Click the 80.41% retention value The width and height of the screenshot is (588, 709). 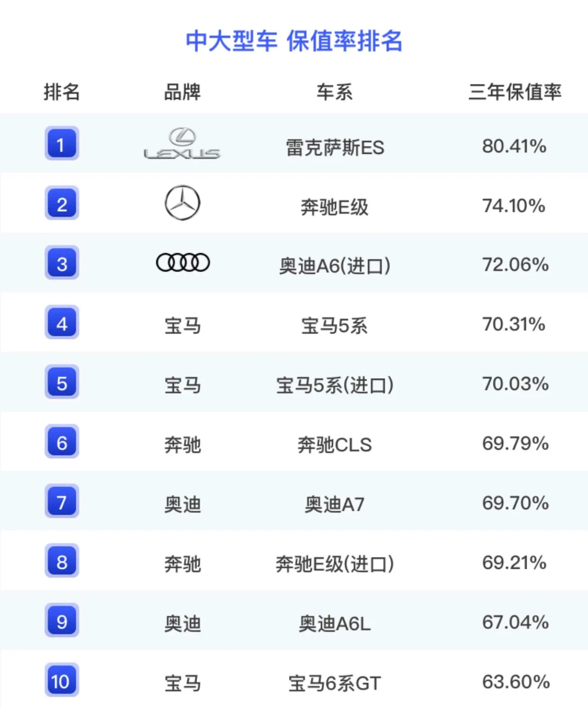(514, 146)
